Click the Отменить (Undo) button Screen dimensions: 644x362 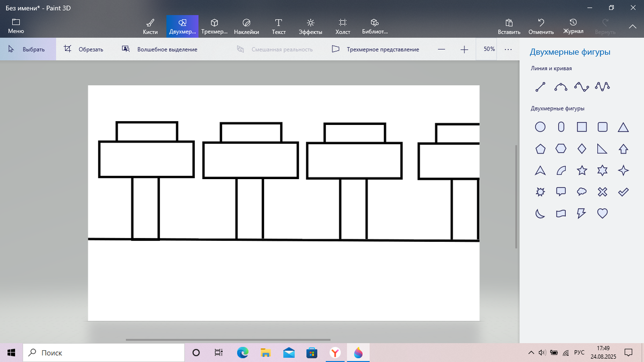point(541,26)
